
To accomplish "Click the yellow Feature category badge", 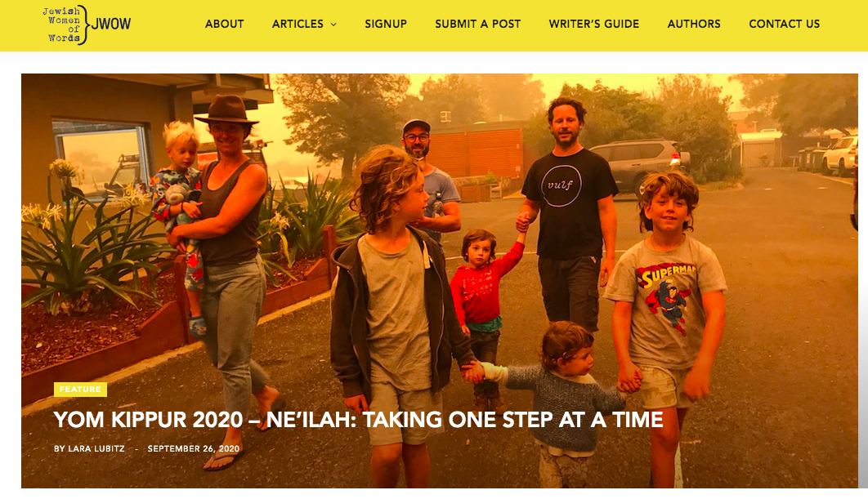I will pos(80,389).
